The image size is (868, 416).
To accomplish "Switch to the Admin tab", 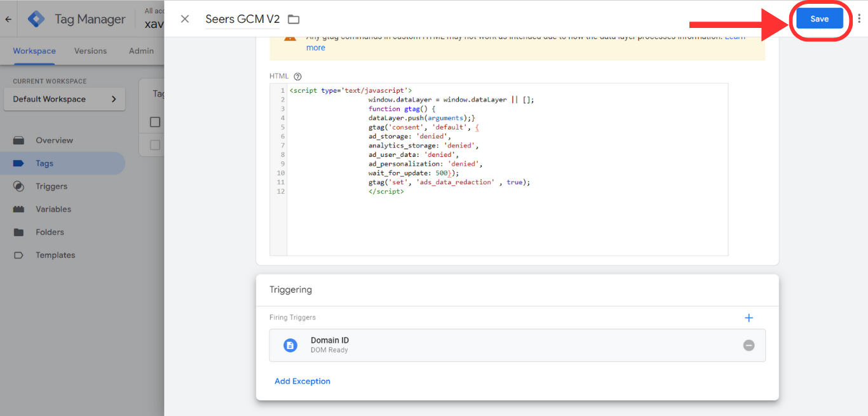I will (x=141, y=51).
